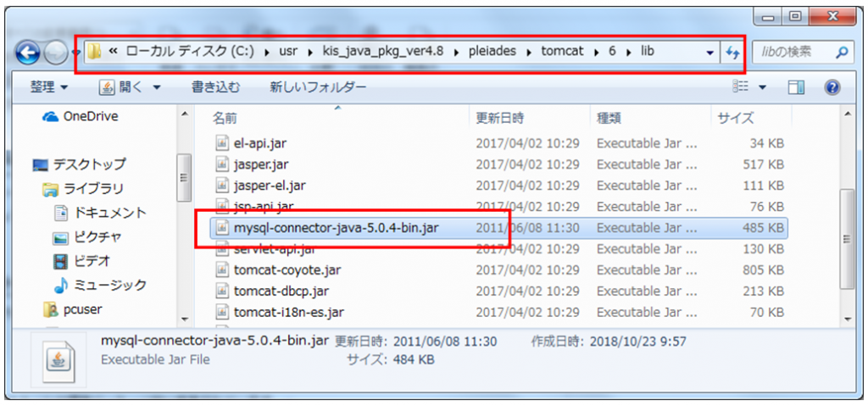Open the help question mark icon
Image resolution: width=868 pixels, height=406 pixels.
tap(832, 87)
